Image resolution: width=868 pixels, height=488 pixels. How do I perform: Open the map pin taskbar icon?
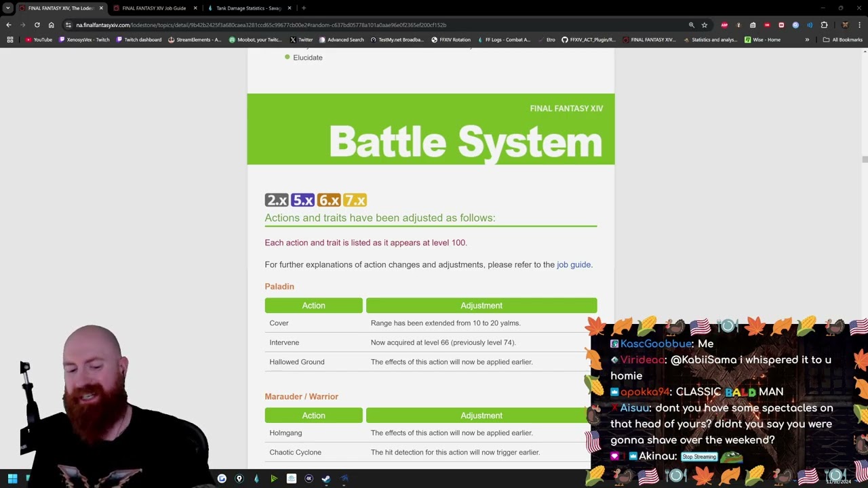click(x=239, y=479)
